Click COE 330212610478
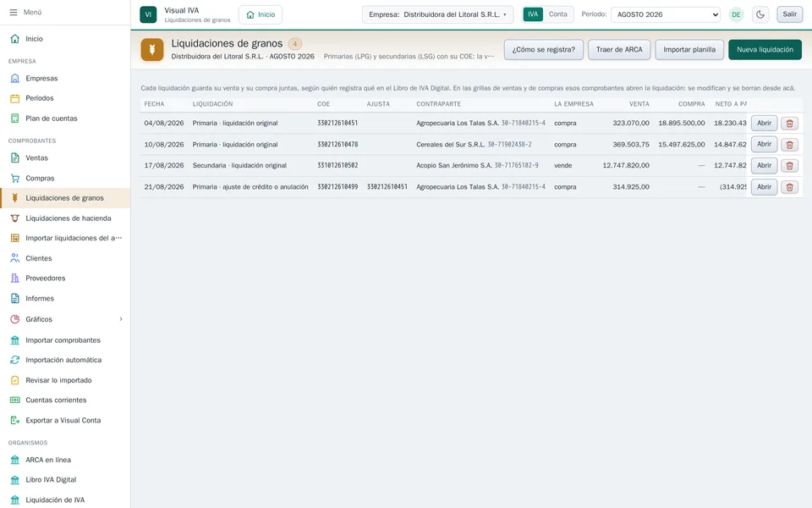 point(337,145)
